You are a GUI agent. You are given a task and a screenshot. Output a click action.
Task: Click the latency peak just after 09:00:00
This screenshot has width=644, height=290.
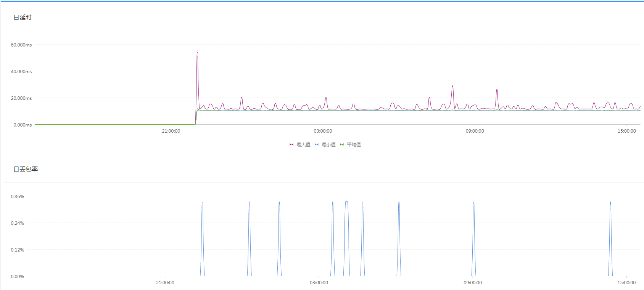(x=497, y=90)
